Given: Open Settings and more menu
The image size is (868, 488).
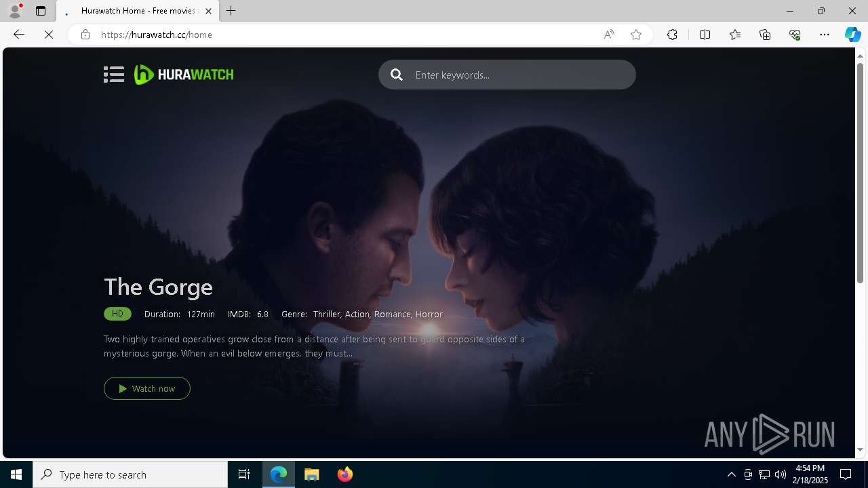Looking at the screenshot, I should pos(825,35).
